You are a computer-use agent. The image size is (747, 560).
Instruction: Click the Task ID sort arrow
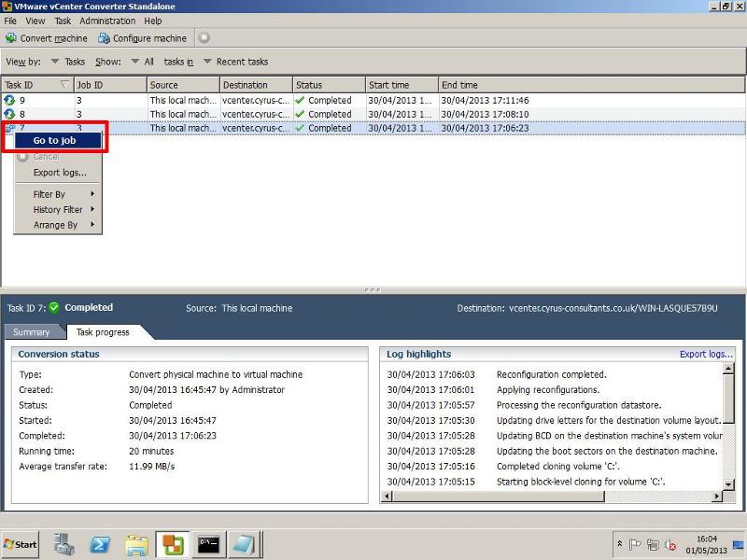click(64, 85)
